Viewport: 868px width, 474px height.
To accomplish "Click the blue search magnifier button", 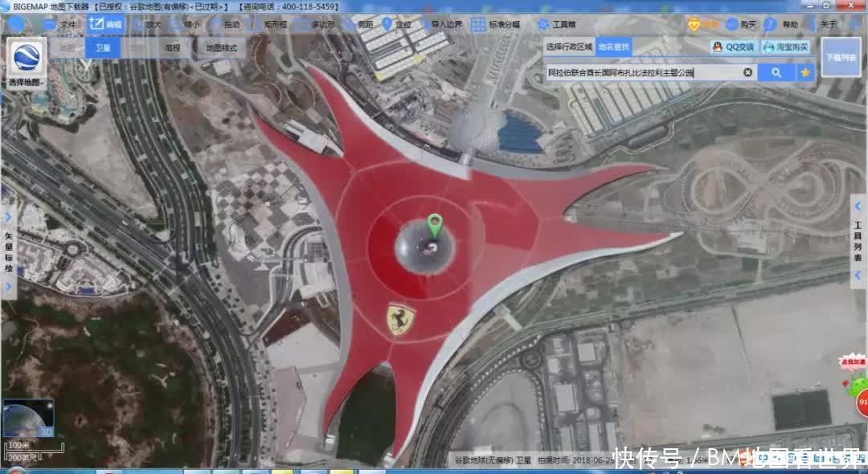I will (776, 72).
